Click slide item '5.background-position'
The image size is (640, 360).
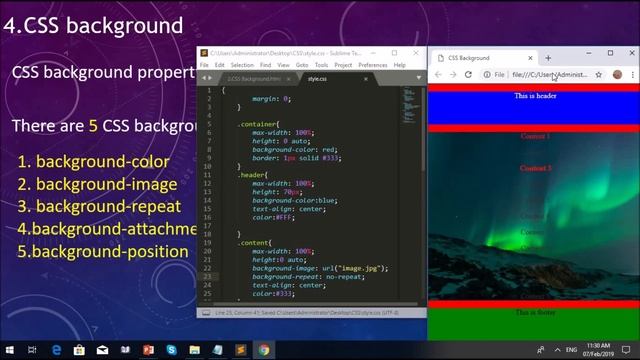(103, 251)
